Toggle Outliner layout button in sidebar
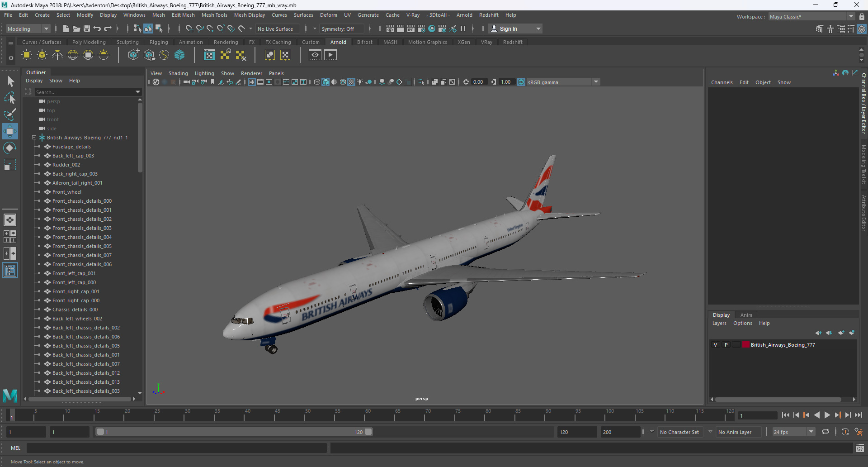The image size is (868, 467). coord(10,271)
